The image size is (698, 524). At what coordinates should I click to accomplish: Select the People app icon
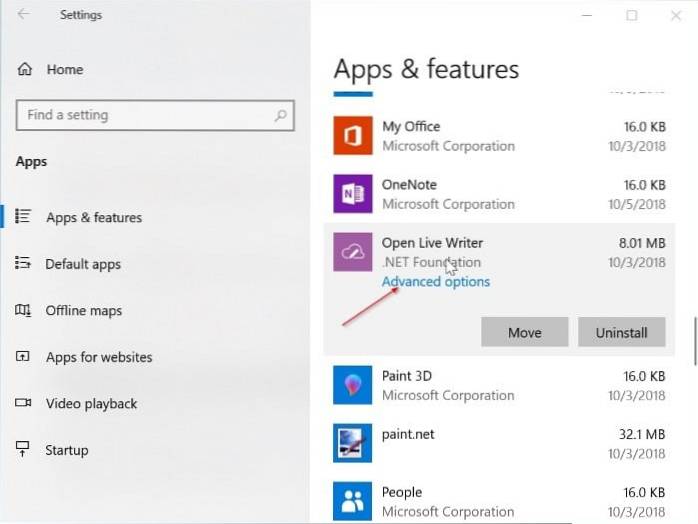point(352,501)
